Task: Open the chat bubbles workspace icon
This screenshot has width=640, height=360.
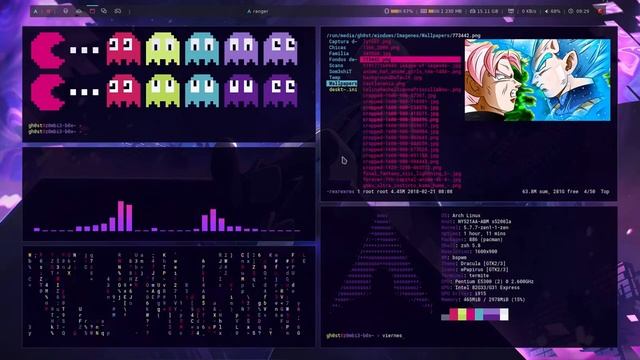Action: (x=104, y=11)
